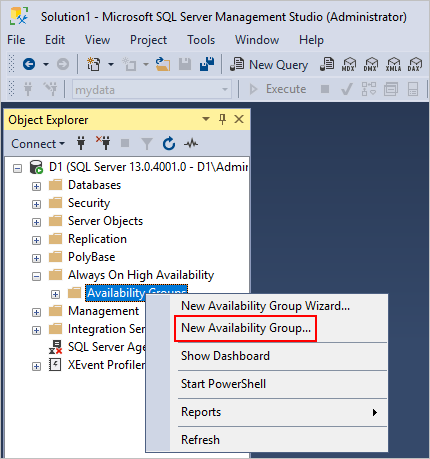Click the Parse checkmark icon

[347, 89]
